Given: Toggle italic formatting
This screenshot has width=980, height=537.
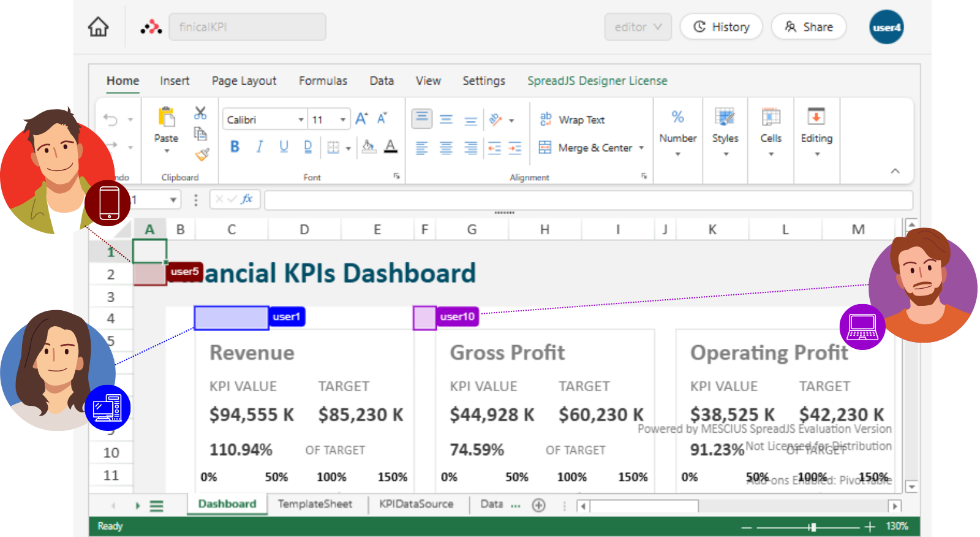Looking at the screenshot, I should pyautogui.click(x=260, y=147).
